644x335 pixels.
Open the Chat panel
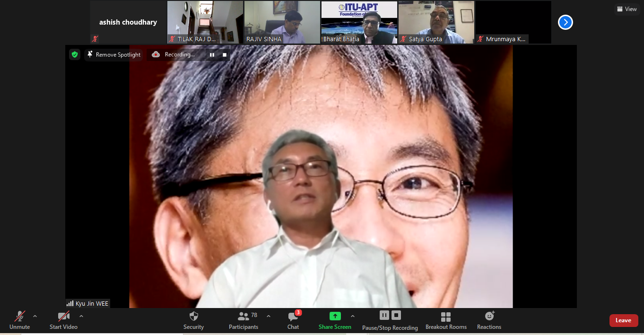[293, 317]
